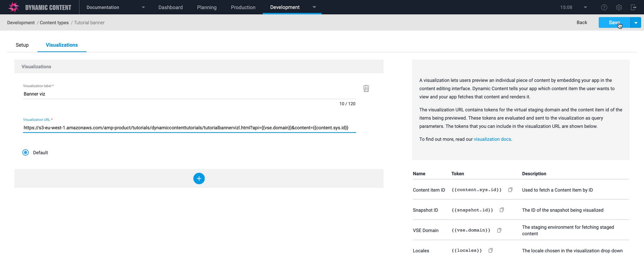Click the log out icon

point(633,7)
